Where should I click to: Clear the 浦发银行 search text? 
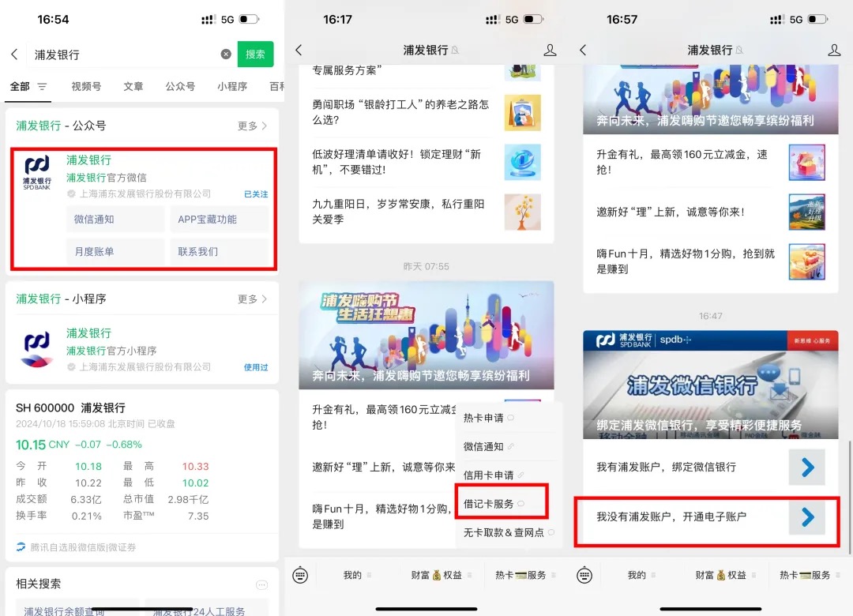(226, 54)
